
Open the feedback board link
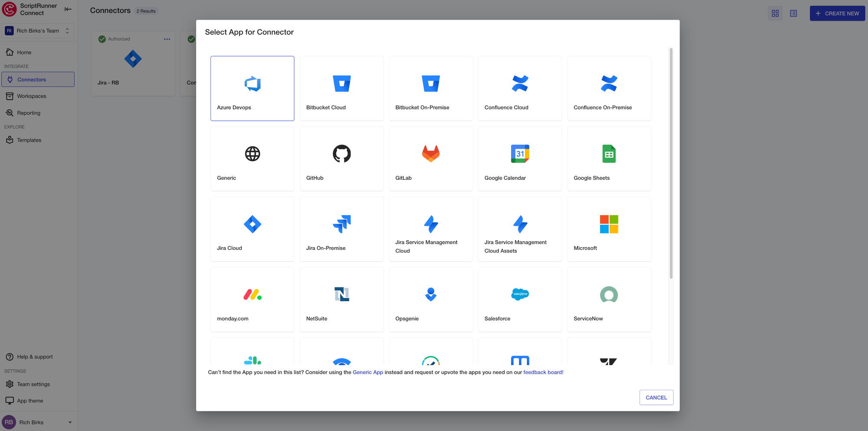pos(543,372)
